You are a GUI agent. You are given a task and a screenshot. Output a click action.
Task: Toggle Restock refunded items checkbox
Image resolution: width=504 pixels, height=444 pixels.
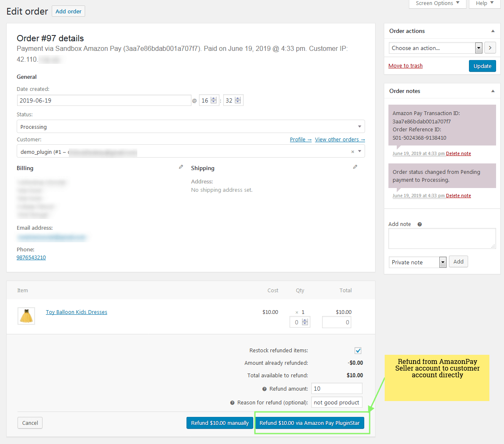pos(358,351)
